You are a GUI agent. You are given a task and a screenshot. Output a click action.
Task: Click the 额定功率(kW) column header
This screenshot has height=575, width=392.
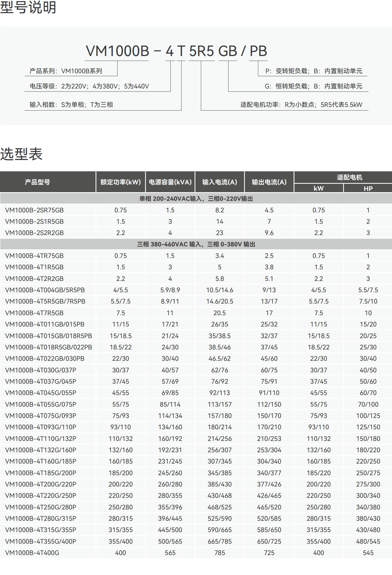pos(121,182)
